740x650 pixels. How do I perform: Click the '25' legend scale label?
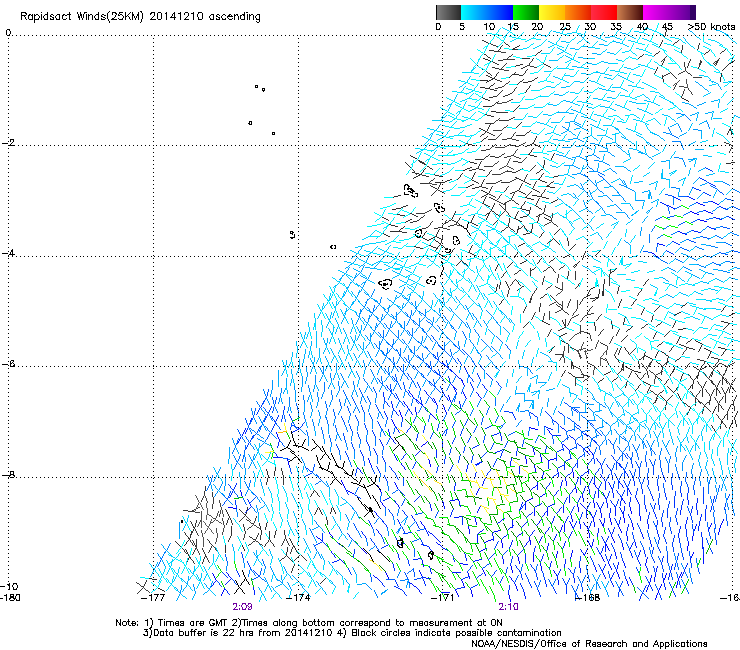coord(565,27)
